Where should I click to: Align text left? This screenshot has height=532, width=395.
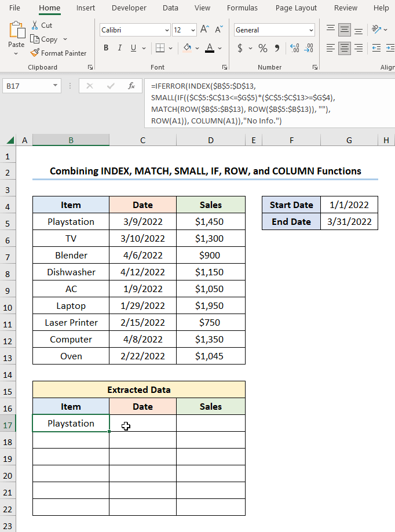tap(331, 48)
